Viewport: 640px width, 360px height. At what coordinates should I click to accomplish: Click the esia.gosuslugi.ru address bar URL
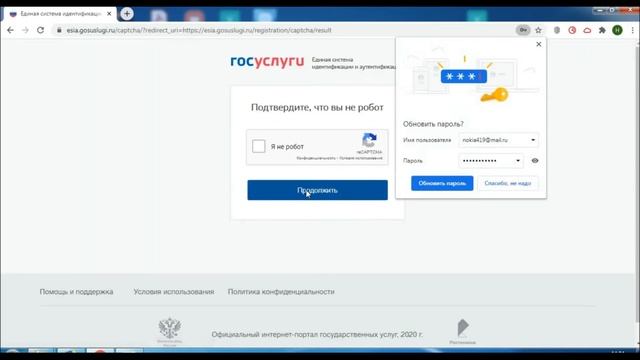click(199, 30)
